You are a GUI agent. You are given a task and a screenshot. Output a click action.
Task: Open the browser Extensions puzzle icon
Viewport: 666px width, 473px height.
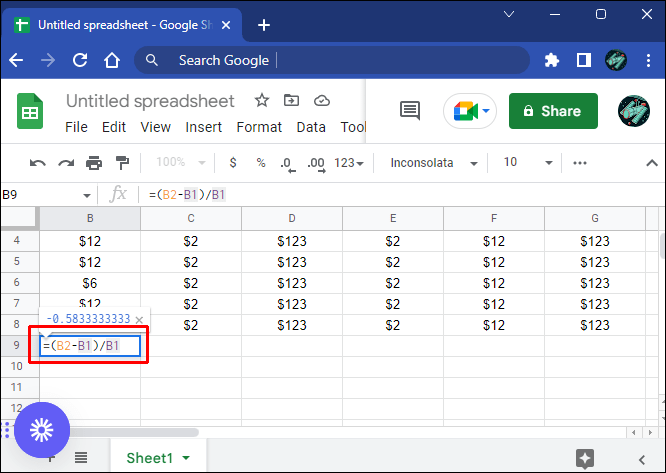point(551,60)
